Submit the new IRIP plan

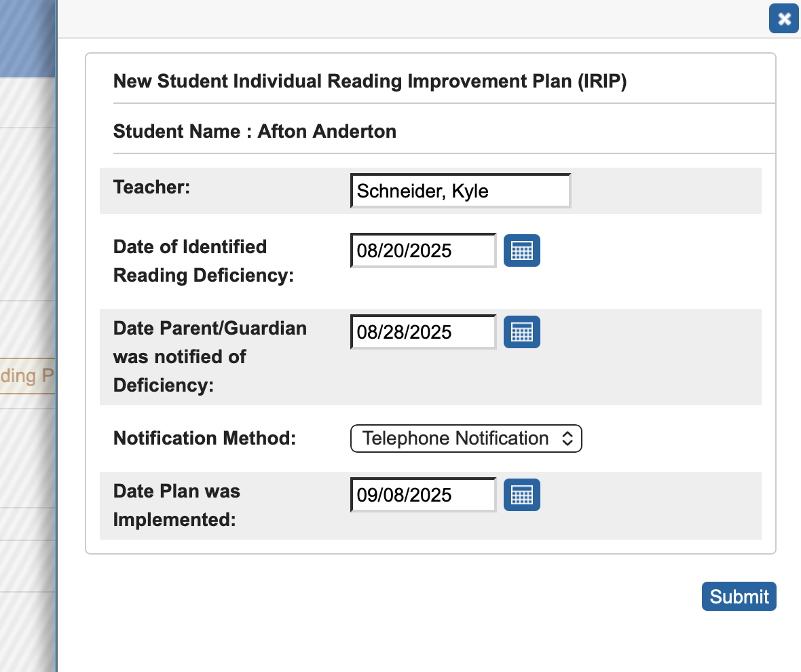pyautogui.click(x=739, y=596)
